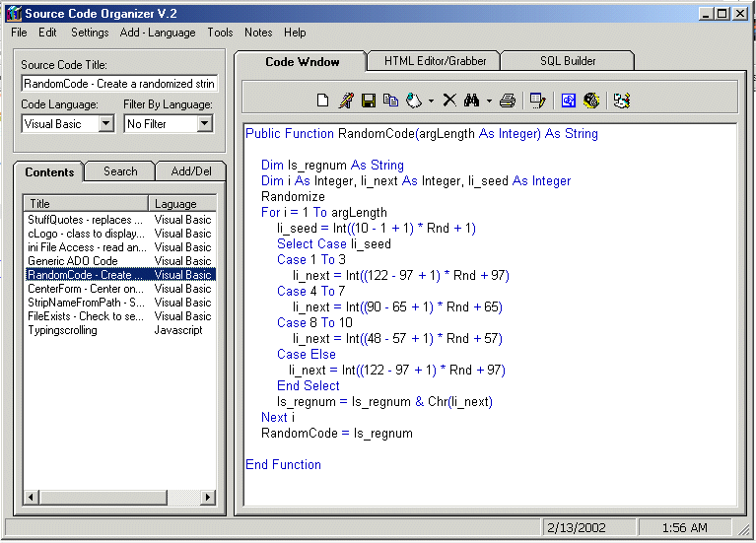Screen dimensions: 756x543
Task: Open the Add - Language menu
Action: (x=158, y=33)
